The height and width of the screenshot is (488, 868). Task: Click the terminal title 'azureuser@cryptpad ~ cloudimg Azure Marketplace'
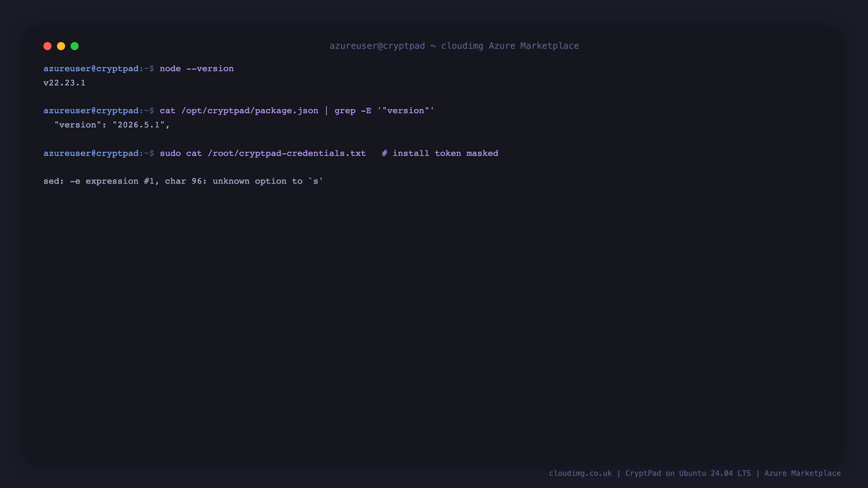[x=454, y=46]
